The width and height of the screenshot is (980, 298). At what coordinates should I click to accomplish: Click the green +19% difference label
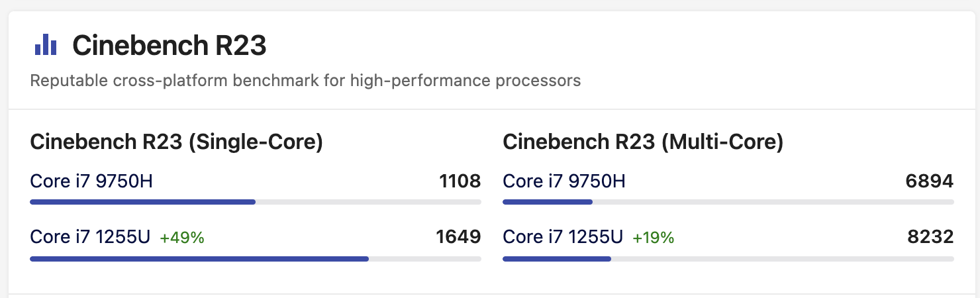pyautogui.click(x=654, y=237)
